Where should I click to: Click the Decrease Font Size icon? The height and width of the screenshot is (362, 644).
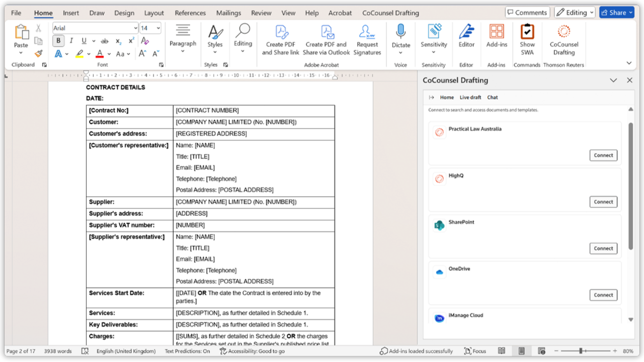[155, 54]
